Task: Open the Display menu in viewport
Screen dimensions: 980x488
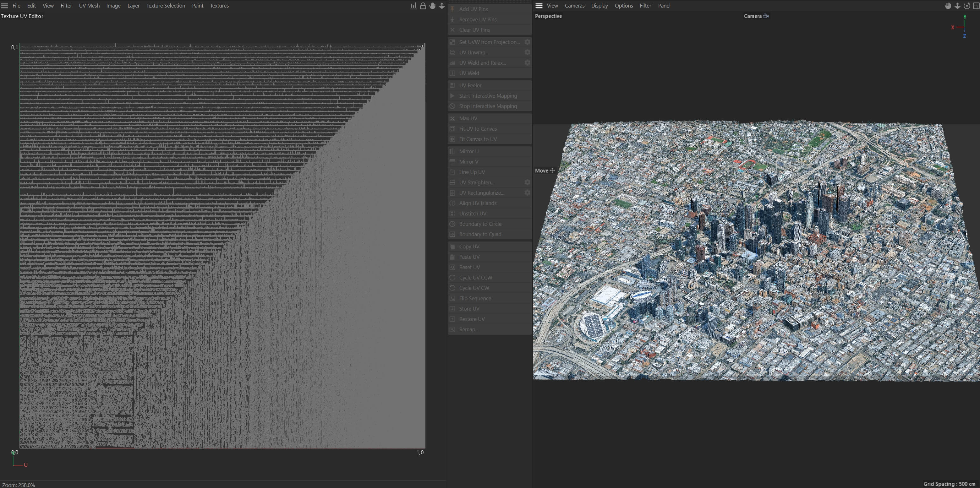Action: pyautogui.click(x=599, y=6)
